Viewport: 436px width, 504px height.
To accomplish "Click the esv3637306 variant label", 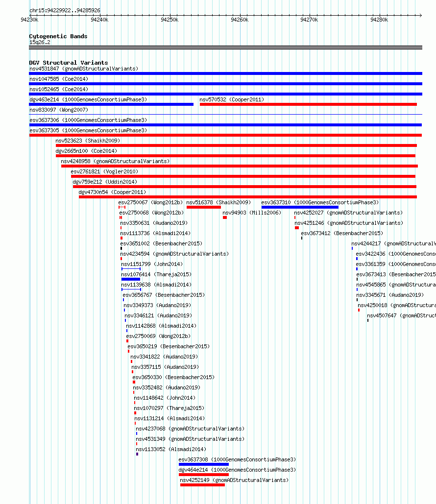I will pos(88,120).
